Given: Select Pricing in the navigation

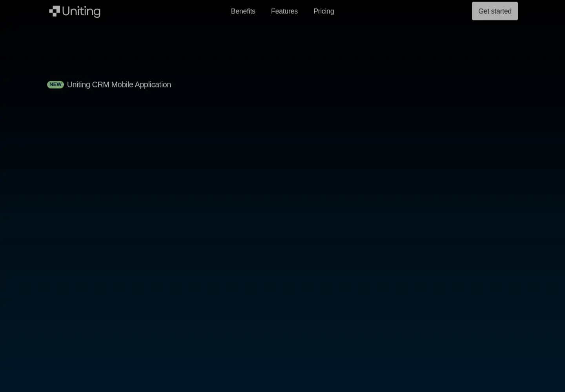Looking at the screenshot, I should pos(323,11).
